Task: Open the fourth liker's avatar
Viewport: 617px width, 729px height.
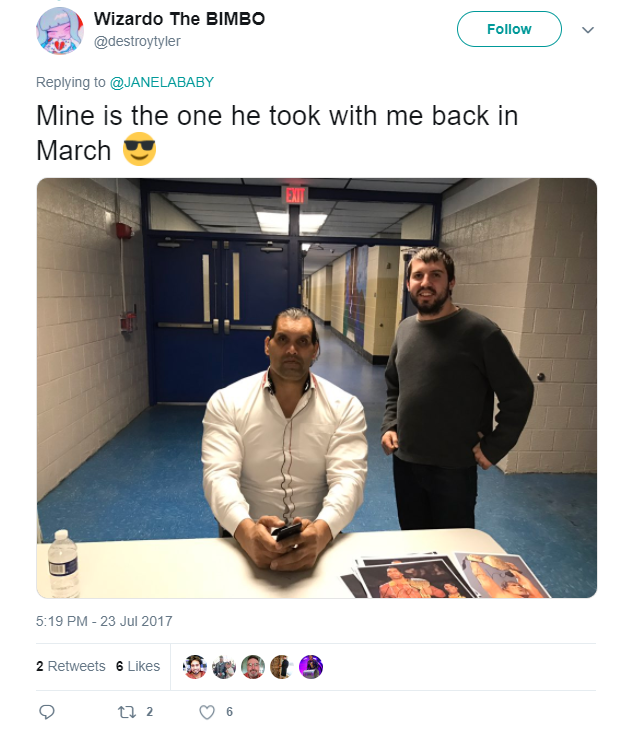Action: 282,667
